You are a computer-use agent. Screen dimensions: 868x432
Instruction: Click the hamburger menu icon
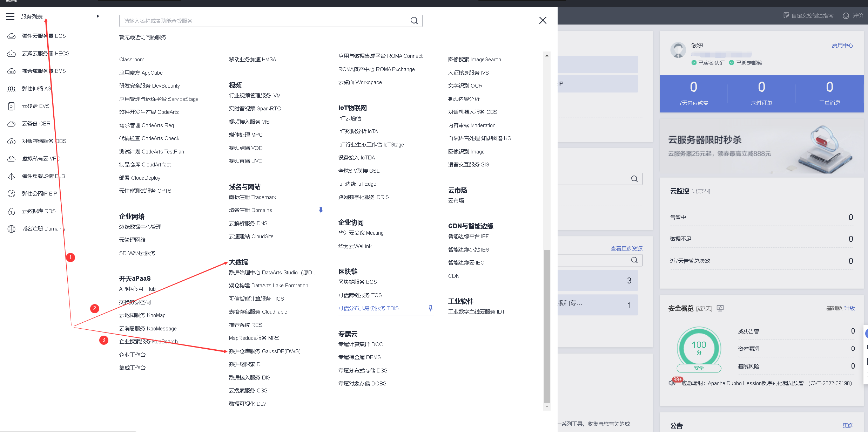11,16
